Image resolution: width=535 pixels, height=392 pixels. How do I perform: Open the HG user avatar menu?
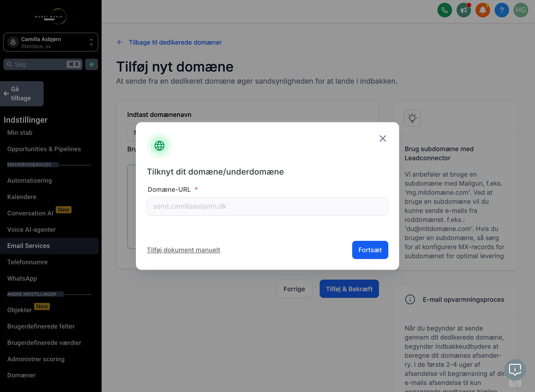click(521, 10)
